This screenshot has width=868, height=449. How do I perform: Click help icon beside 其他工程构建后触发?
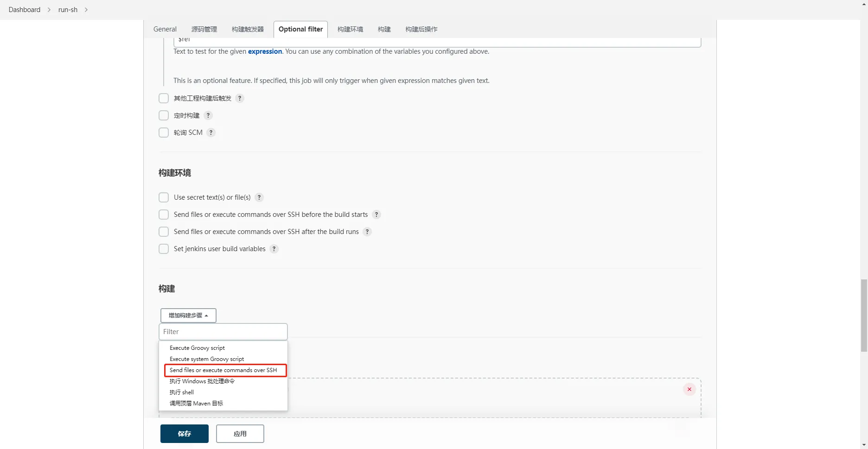(x=239, y=98)
